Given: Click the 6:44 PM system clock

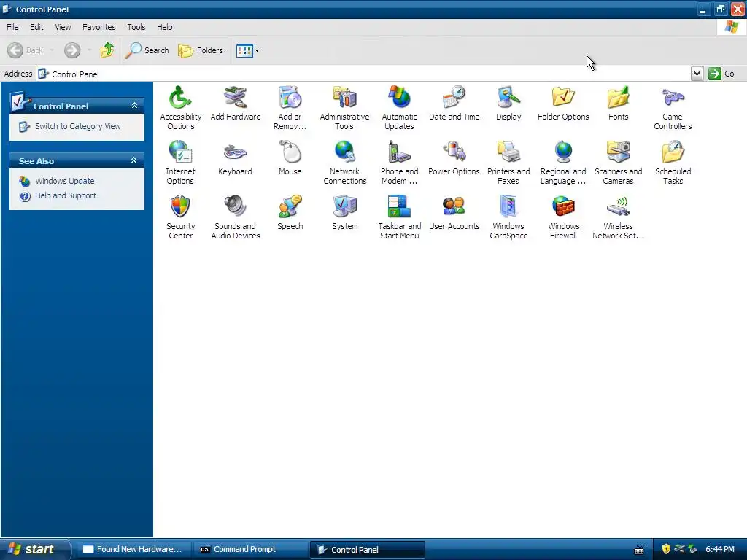Looking at the screenshot, I should (x=719, y=549).
